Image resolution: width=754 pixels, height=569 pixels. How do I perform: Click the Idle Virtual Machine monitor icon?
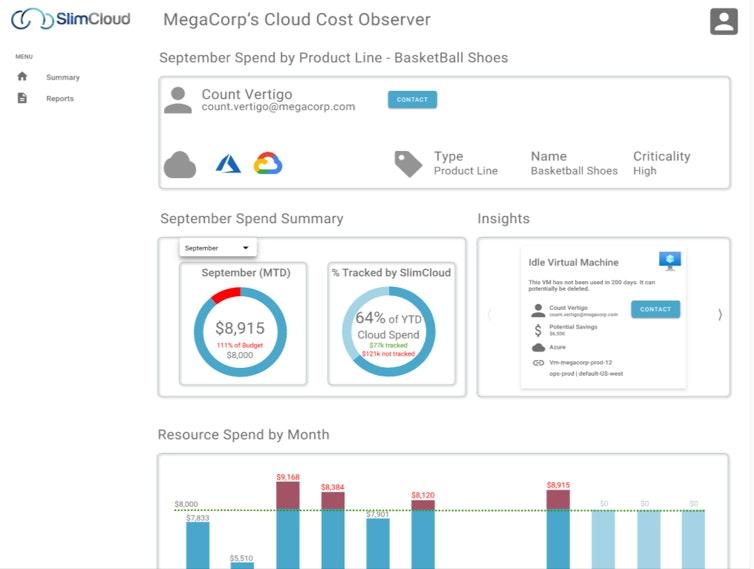pyautogui.click(x=670, y=261)
